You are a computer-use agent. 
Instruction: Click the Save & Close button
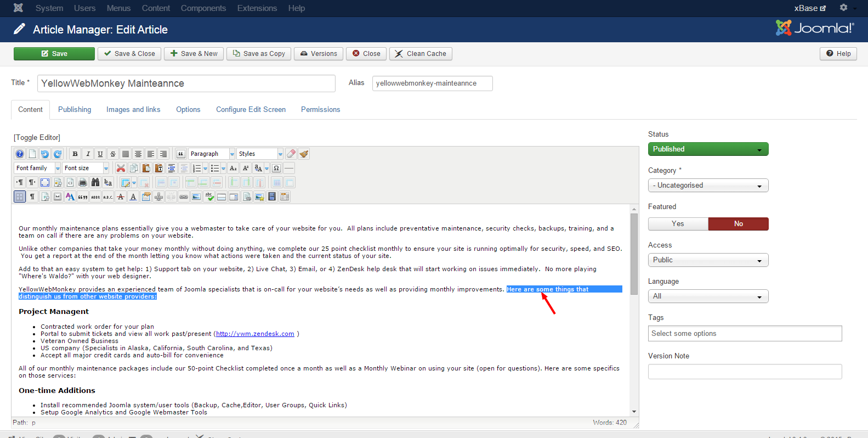(x=130, y=54)
